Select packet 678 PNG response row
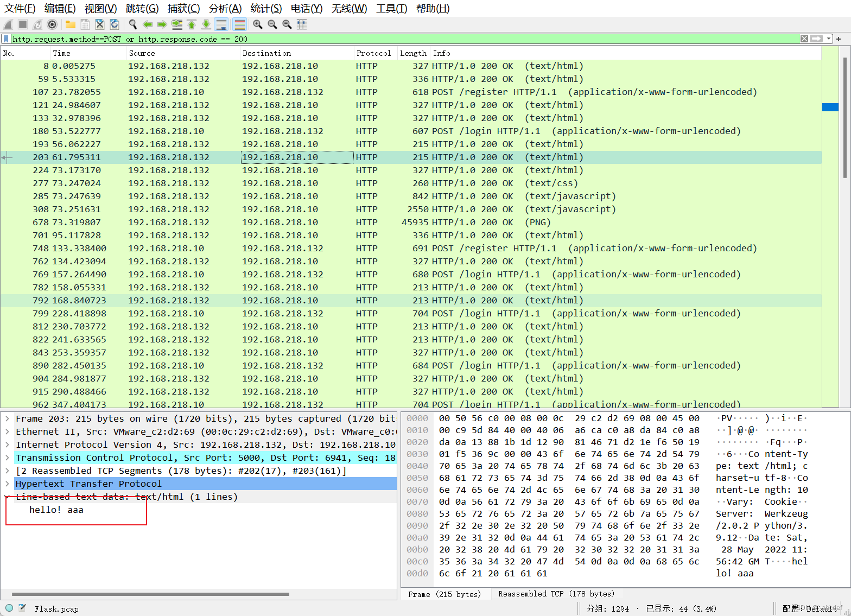 pos(411,222)
